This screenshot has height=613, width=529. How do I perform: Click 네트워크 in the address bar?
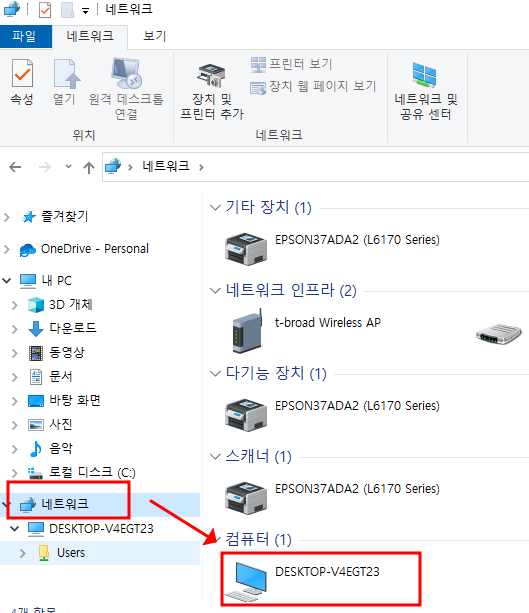[x=166, y=166]
